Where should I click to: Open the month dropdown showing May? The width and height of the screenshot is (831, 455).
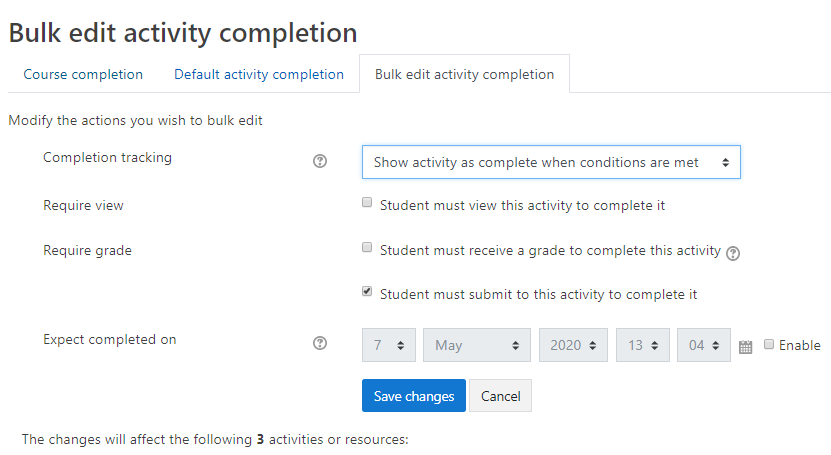point(477,345)
